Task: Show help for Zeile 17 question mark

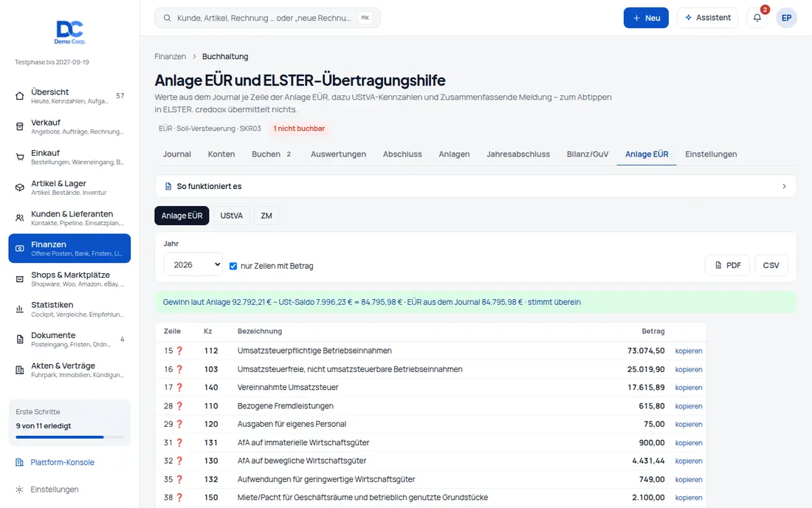Action: (x=179, y=388)
